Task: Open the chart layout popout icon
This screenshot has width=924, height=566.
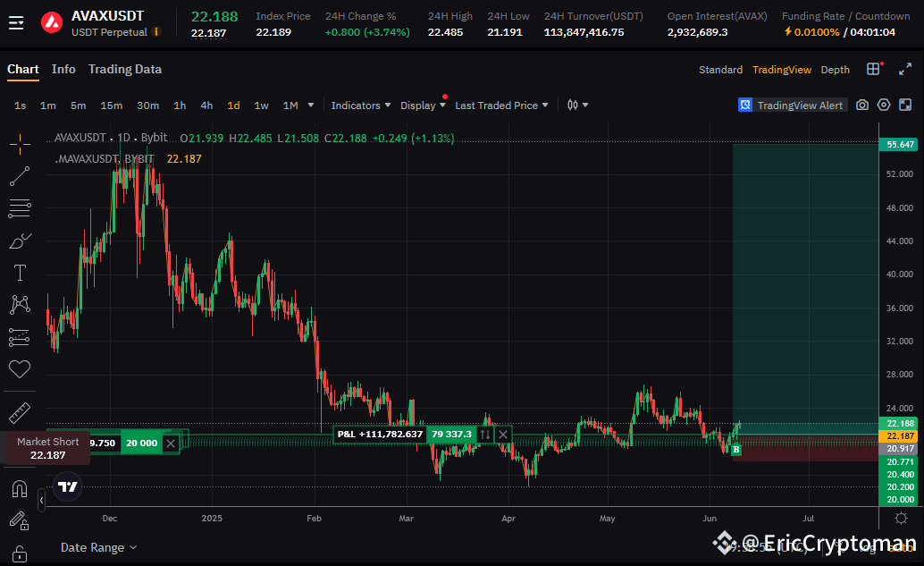Action: 905,105
